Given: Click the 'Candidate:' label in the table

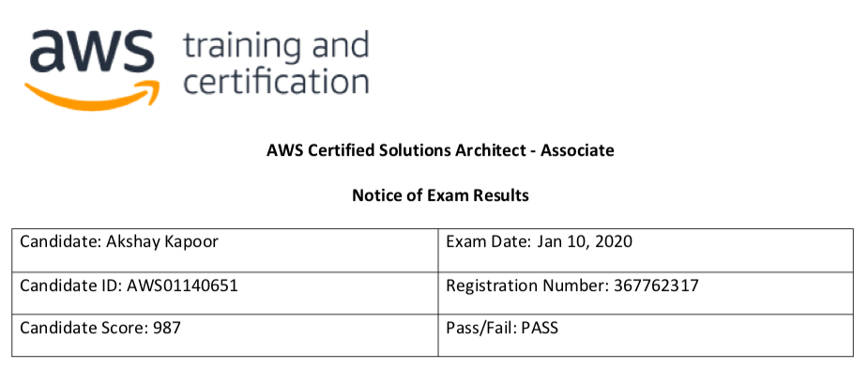Looking at the screenshot, I should coord(60,242).
